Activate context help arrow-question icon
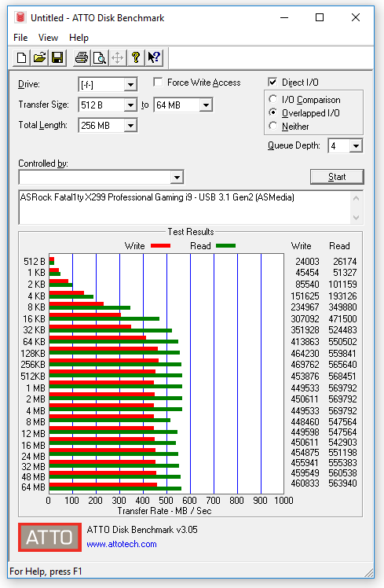The height and width of the screenshot is (588, 384). (x=154, y=57)
